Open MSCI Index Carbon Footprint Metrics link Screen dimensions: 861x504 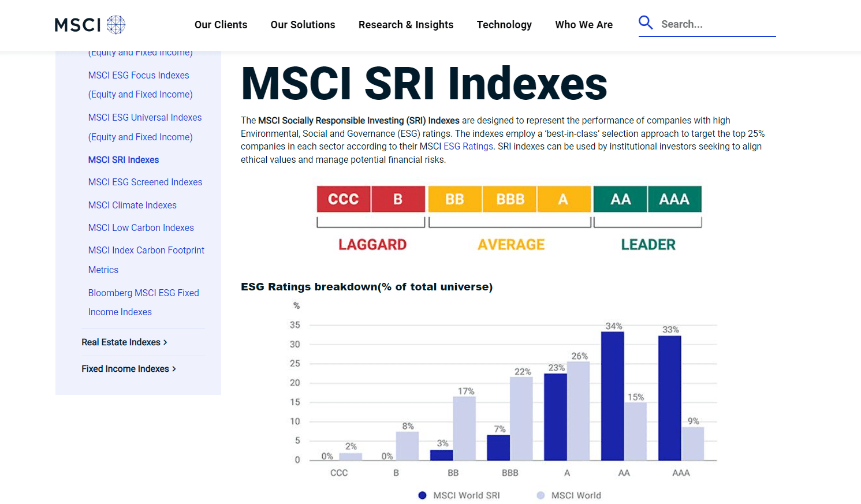point(146,260)
